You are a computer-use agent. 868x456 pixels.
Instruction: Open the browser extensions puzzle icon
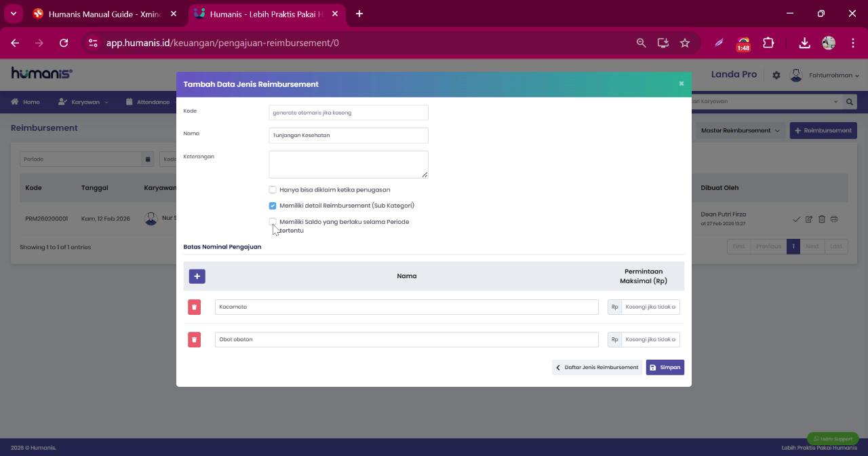pos(768,43)
